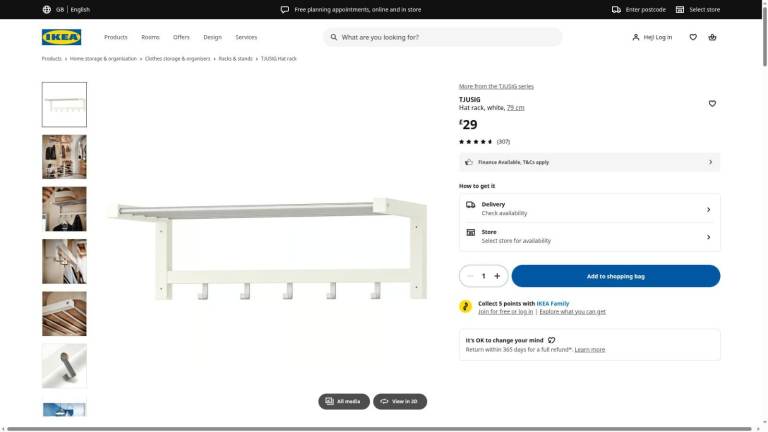
Task: Select third thumbnail with hanging coats
Action: pos(64,209)
